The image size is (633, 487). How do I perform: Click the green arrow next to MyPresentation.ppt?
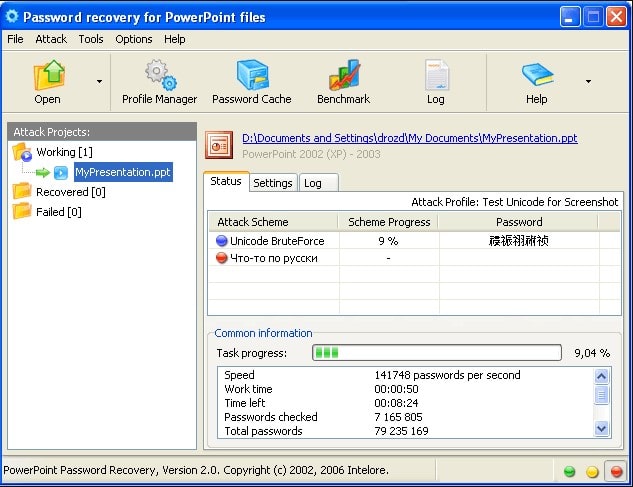pos(42,173)
